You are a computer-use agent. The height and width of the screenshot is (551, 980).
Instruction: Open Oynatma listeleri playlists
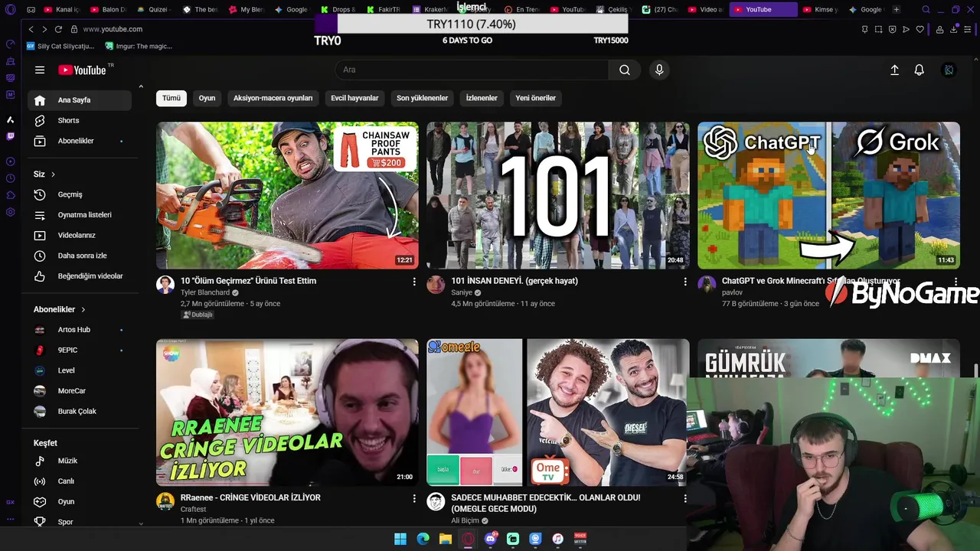click(80, 215)
